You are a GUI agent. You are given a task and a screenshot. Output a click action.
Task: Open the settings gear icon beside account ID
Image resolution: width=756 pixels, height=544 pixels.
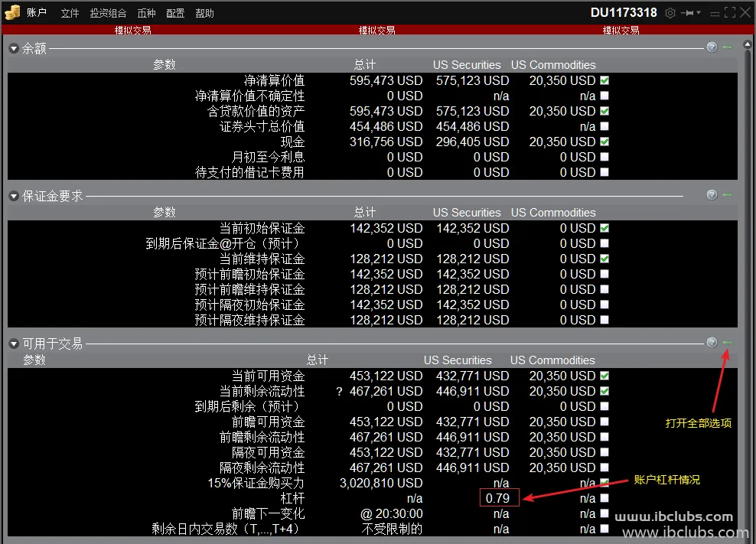[670, 13]
